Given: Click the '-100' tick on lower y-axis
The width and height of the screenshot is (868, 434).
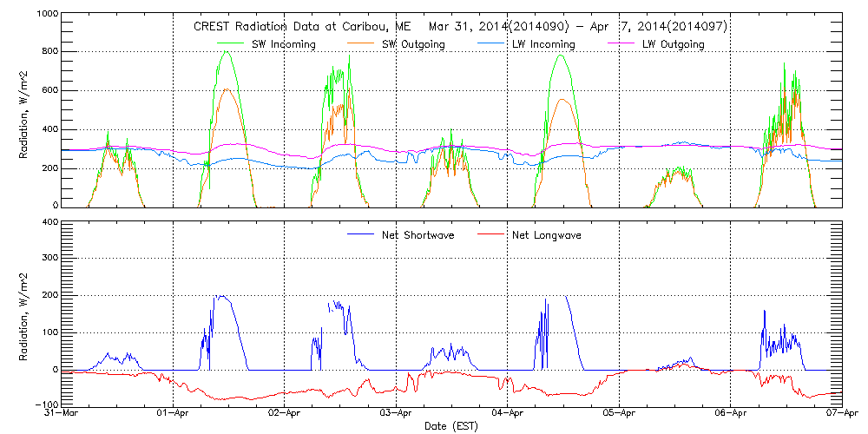Looking at the screenshot, I should 45,403.
